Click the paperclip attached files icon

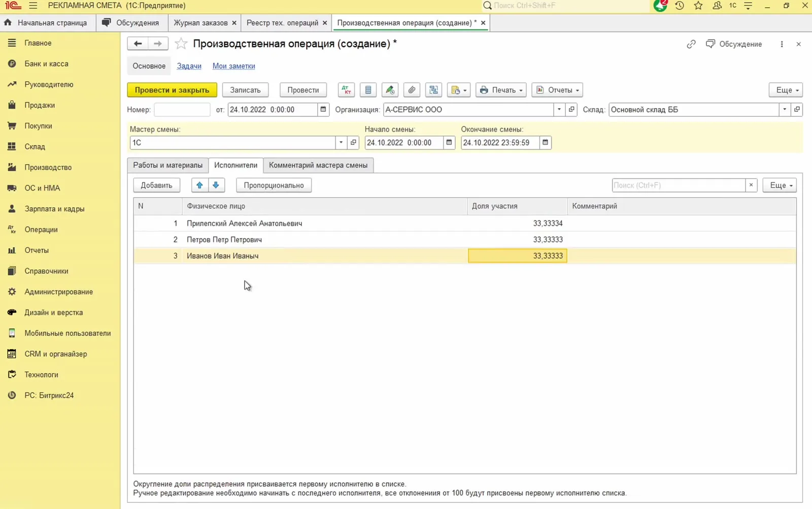coord(412,90)
